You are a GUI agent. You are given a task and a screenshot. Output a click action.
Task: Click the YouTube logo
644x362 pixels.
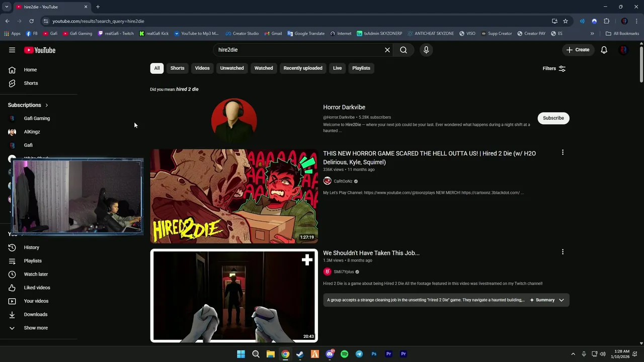39,50
